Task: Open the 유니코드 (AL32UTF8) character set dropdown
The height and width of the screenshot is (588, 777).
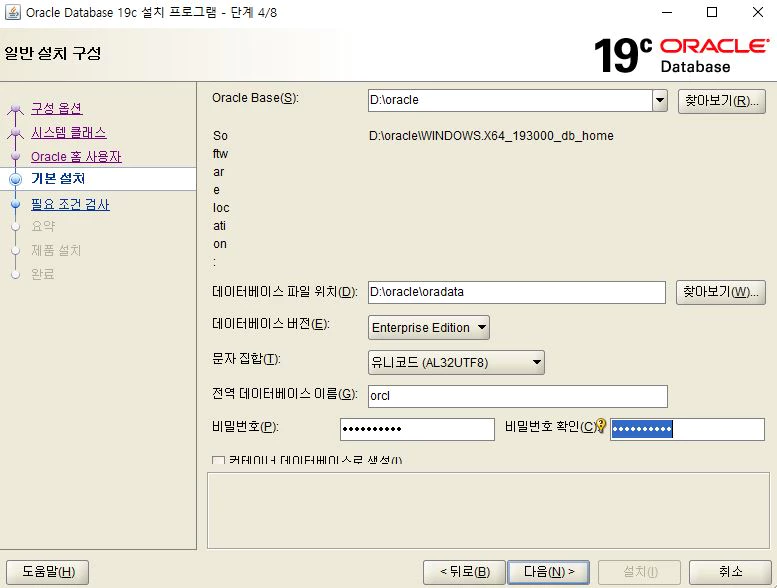Action: pyautogui.click(x=456, y=362)
